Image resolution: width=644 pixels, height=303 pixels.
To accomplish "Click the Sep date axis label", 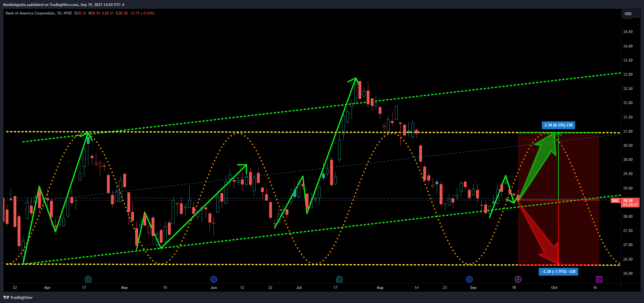I will [x=473, y=288].
